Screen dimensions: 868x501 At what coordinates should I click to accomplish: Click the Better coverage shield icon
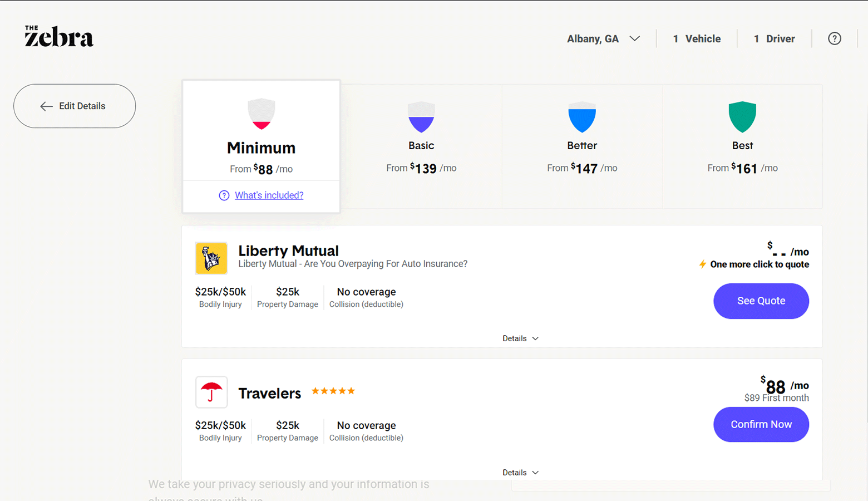[582, 117]
